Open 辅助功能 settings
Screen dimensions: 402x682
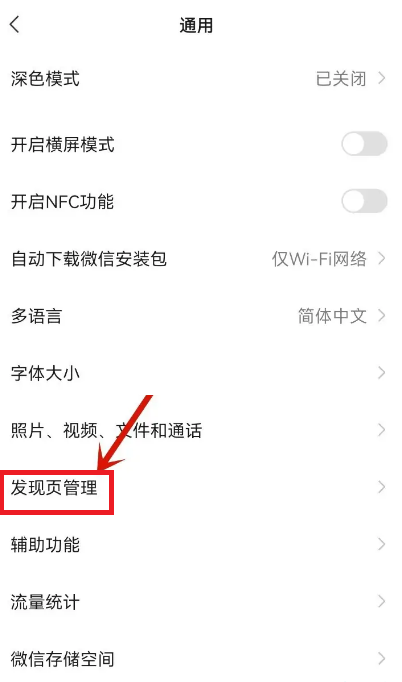(201, 545)
